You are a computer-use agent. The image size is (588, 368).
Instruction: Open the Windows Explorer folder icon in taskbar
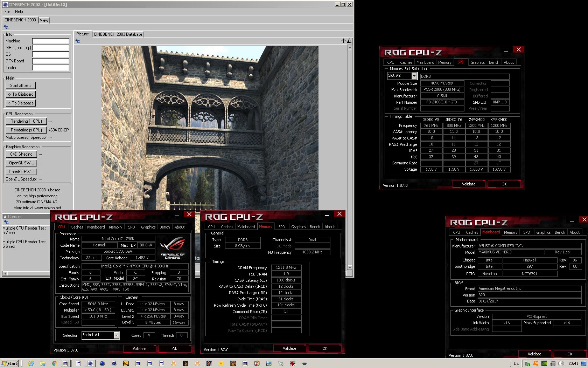[42, 363]
